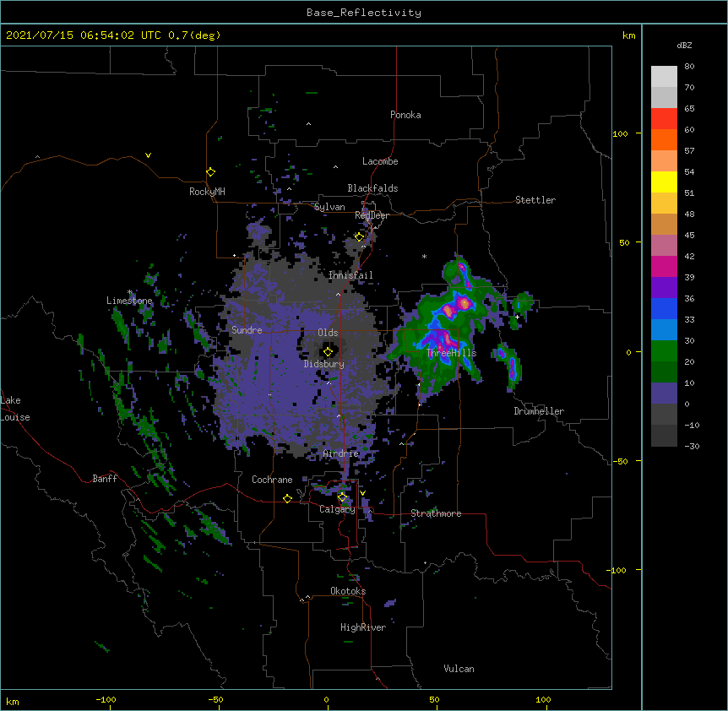Click the Banff label

105,479
